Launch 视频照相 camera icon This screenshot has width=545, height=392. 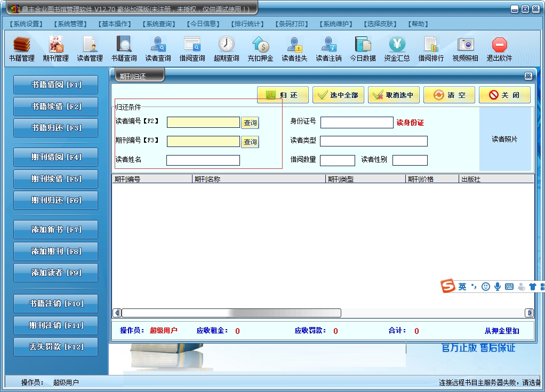click(465, 48)
